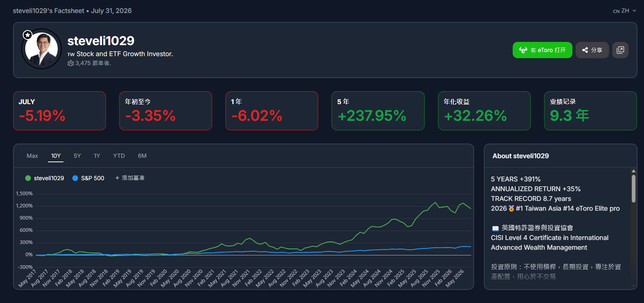Image resolution: width=644 pixels, height=303 pixels.
Task: Switch chart to the 5Y range
Action: point(77,156)
